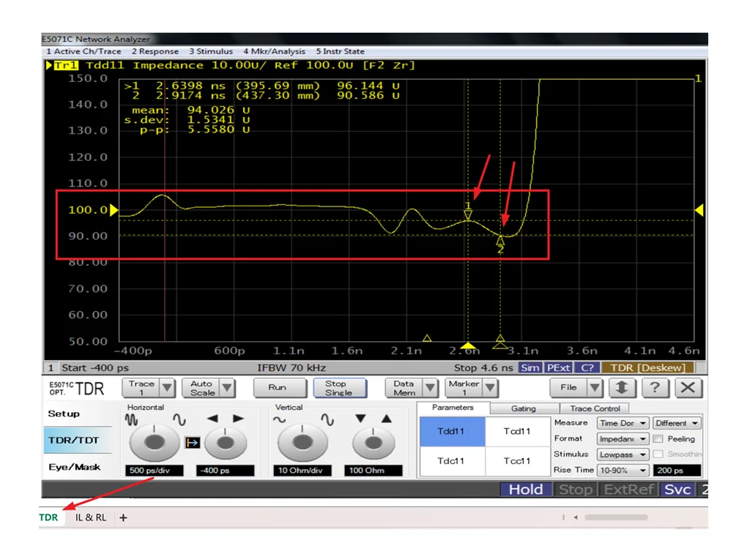Click the Trace 1 button
The height and width of the screenshot is (560, 750).
(141, 387)
